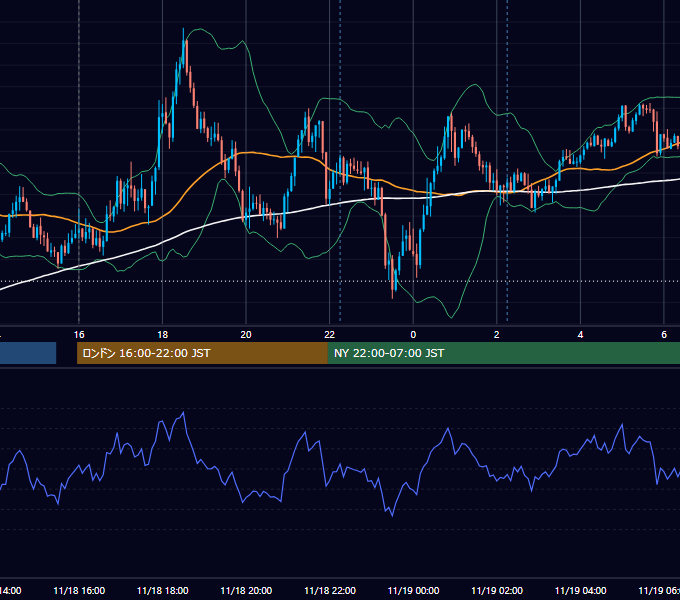Click the "18" hour label on time axis
680x600 pixels.
163,335
